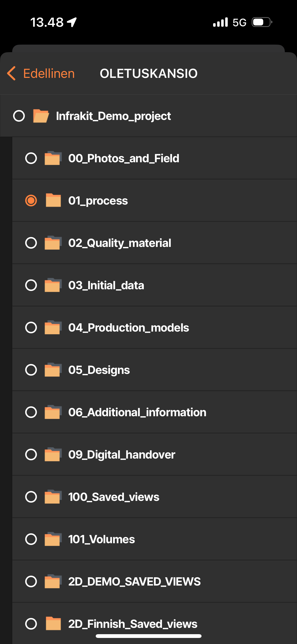Open the 04_Production_models folder name

tap(128, 328)
